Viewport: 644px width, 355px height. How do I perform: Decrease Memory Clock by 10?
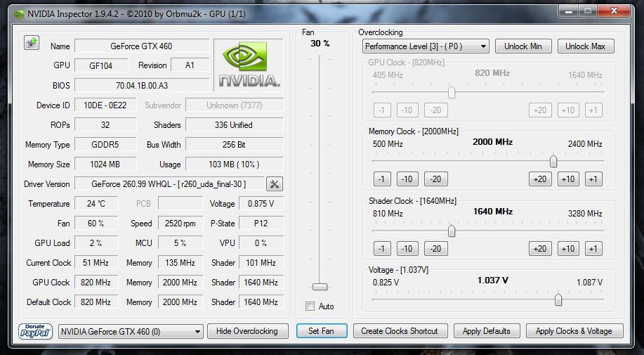[x=407, y=179]
